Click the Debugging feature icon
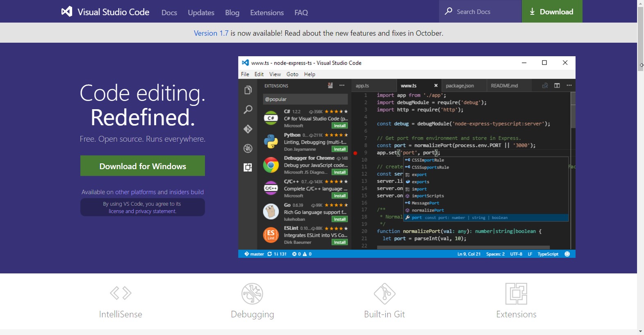The image size is (644, 335). [252, 294]
